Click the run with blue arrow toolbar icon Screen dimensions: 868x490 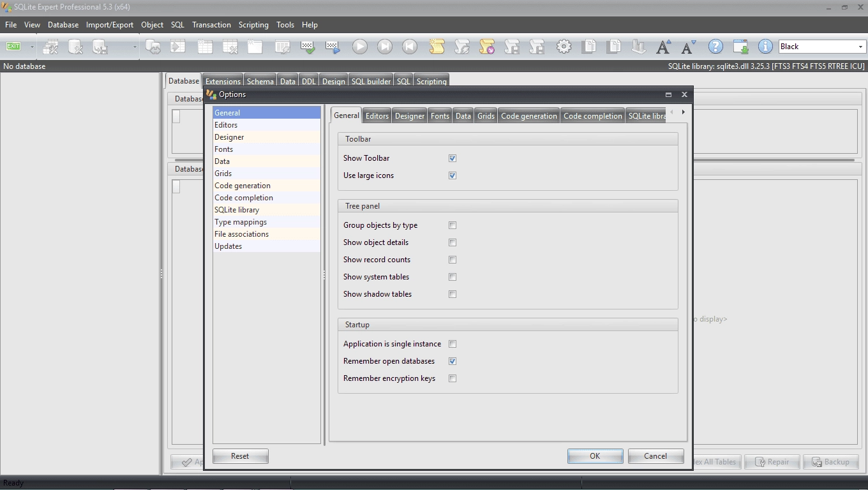333,47
